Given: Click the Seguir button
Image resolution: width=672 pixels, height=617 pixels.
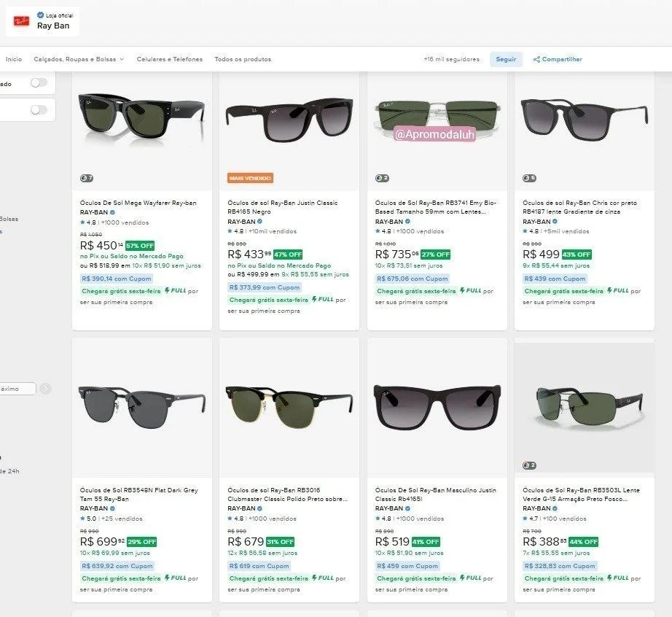Looking at the screenshot, I should (506, 59).
